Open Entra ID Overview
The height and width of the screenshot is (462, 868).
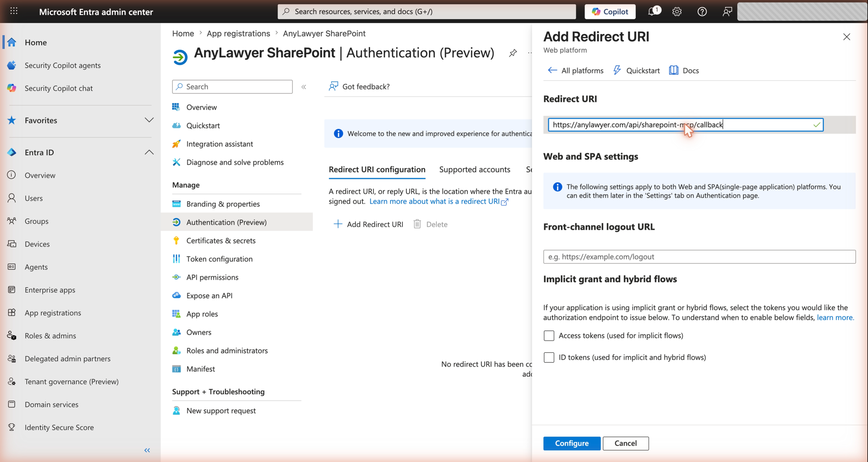(x=40, y=175)
